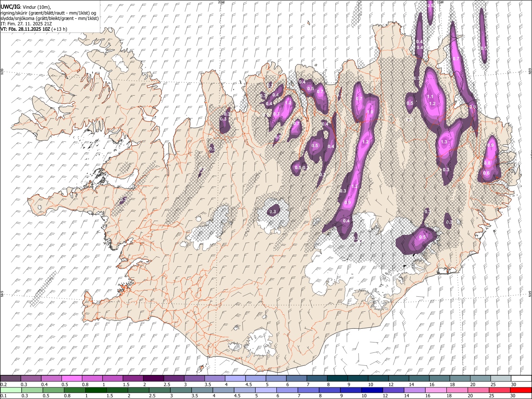Click the dark green 1–1.5 swatch in bottom legend row
Viewport: 532px width, 399px height.
click(97, 390)
